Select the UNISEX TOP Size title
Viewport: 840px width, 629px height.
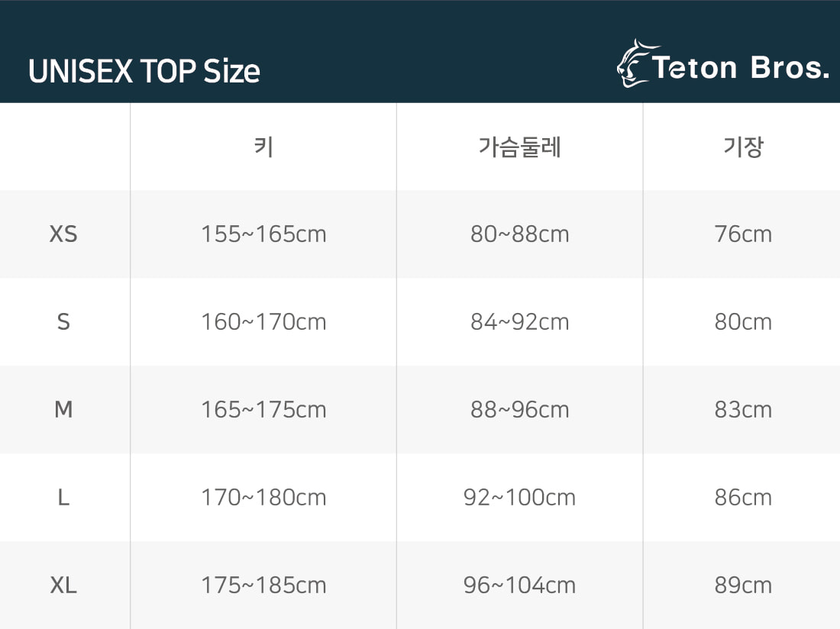[144, 71]
